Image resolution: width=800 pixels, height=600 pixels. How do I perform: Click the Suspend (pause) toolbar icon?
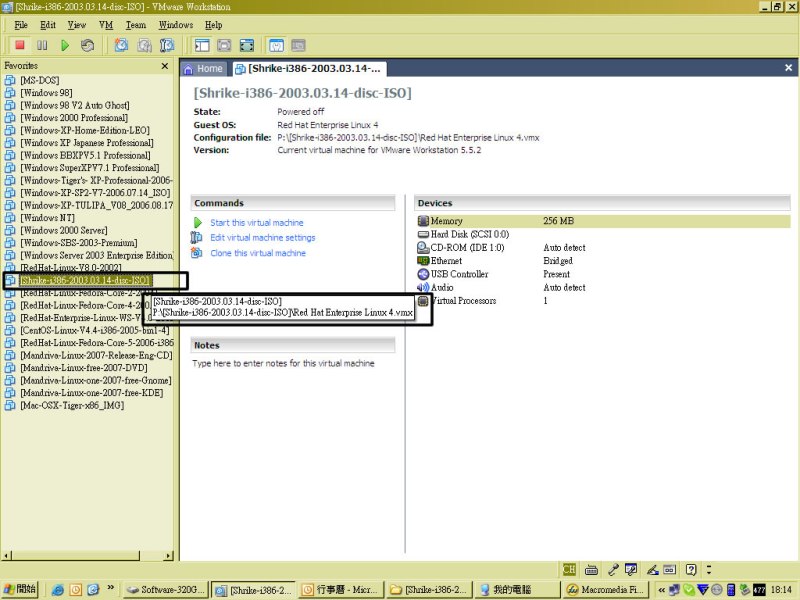tap(42, 45)
